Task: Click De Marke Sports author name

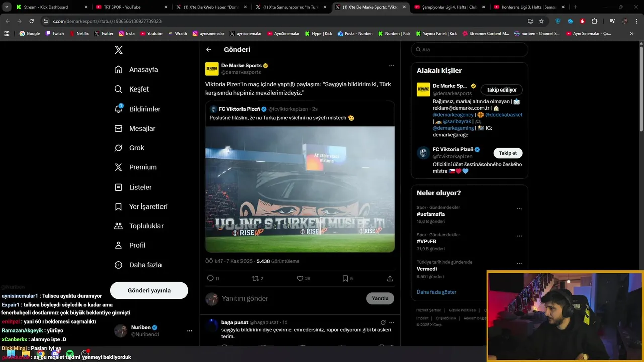Action: coord(241,65)
